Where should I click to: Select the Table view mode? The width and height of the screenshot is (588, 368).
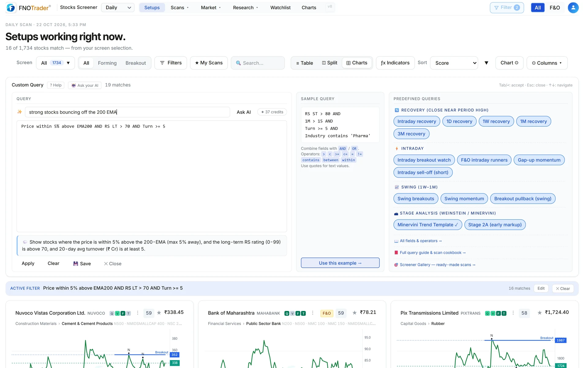[304, 63]
